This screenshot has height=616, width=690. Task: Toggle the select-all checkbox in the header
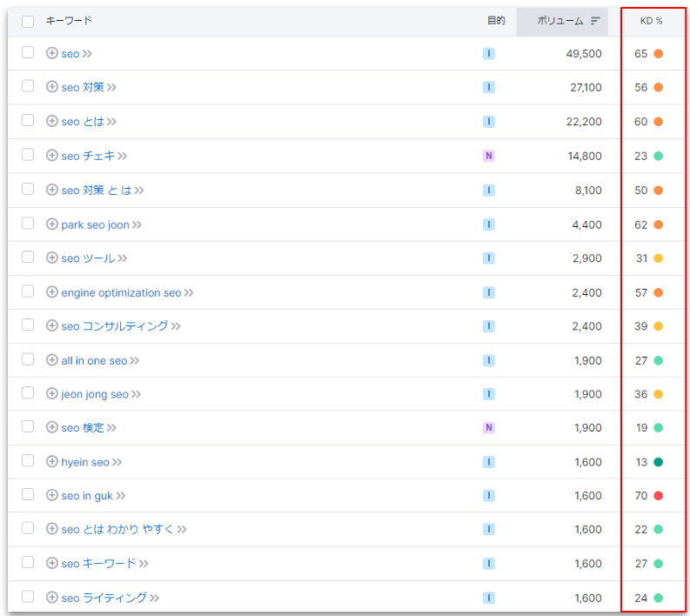pos(28,21)
